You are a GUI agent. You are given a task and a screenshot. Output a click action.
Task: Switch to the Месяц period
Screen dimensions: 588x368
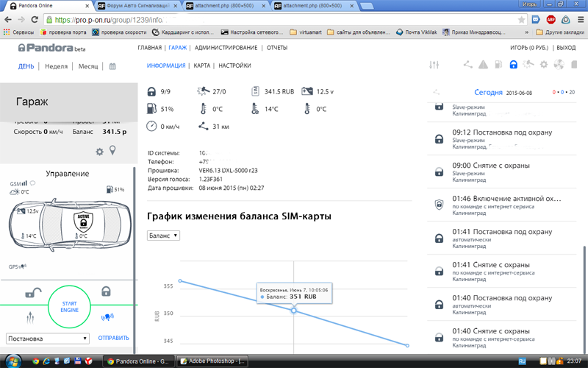pyautogui.click(x=88, y=66)
